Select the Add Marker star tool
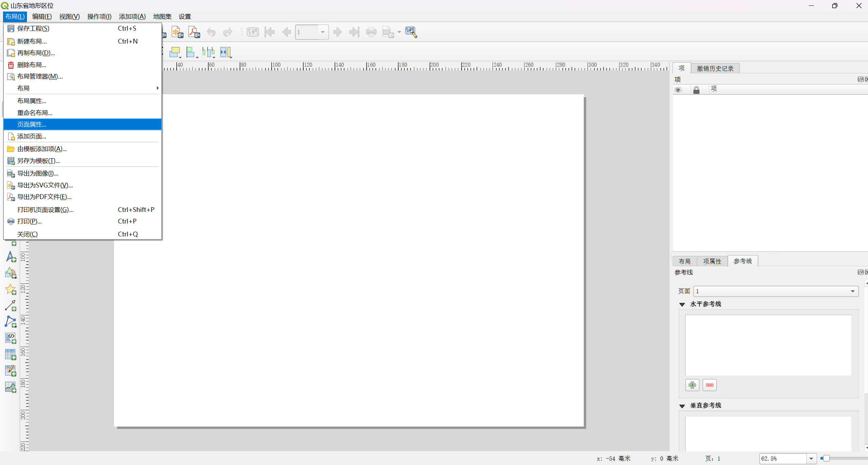This screenshot has width=868, height=465. click(x=11, y=289)
